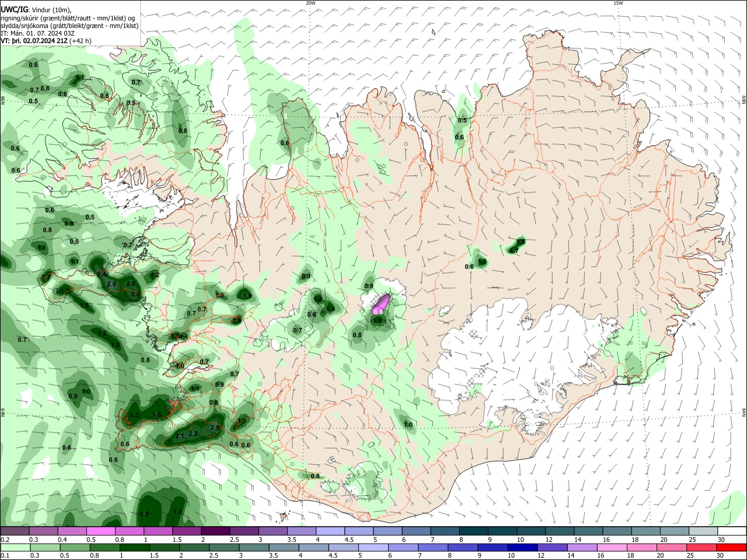Click the bright pink swatch above top-row label 0.5
The height and width of the screenshot is (560, 747).
pyautogui.click(x=100, y=530)
